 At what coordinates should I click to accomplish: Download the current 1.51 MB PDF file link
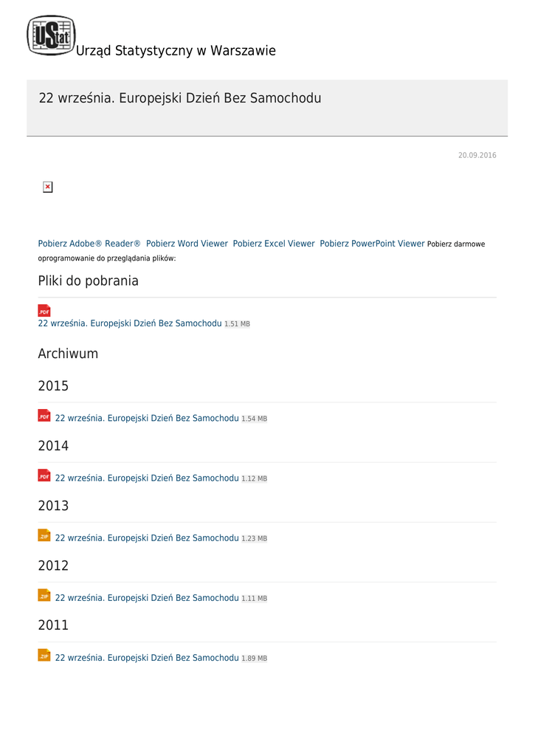tap(130, 323)
